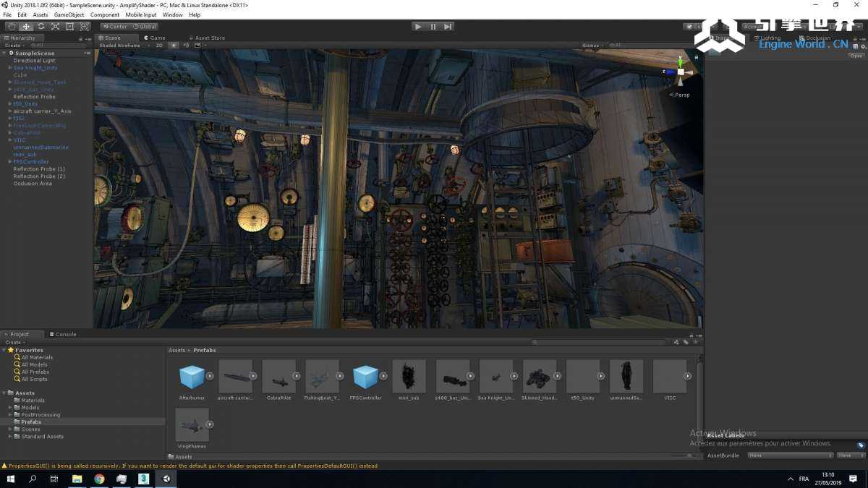
Task: Select the All Materials favorite search
Action: click(37, 357)
